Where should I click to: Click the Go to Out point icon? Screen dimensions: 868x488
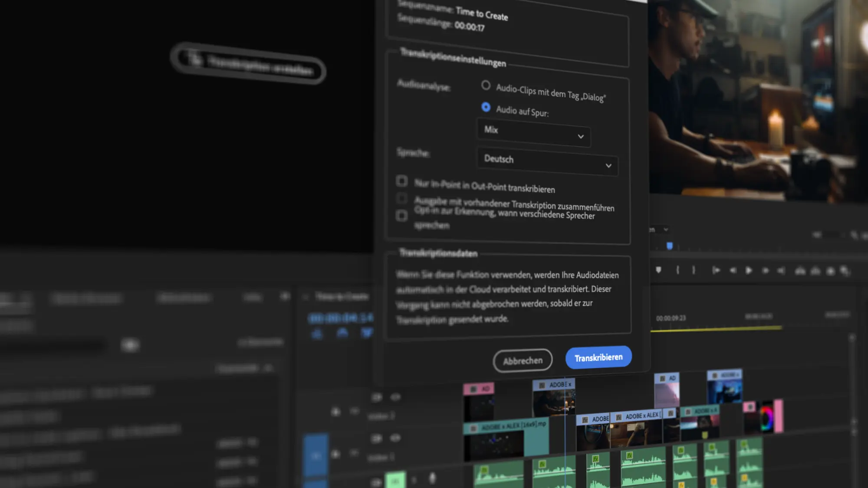781,271
